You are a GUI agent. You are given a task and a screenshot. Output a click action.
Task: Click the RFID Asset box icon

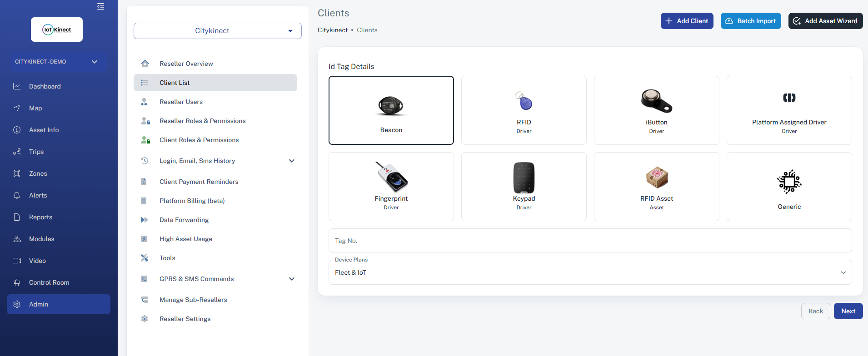657,178
